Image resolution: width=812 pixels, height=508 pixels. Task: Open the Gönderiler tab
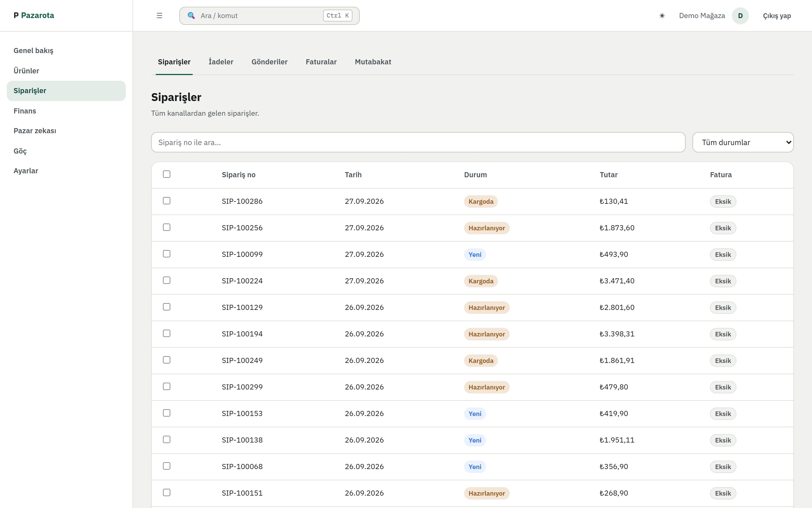(x=270, y=62)
